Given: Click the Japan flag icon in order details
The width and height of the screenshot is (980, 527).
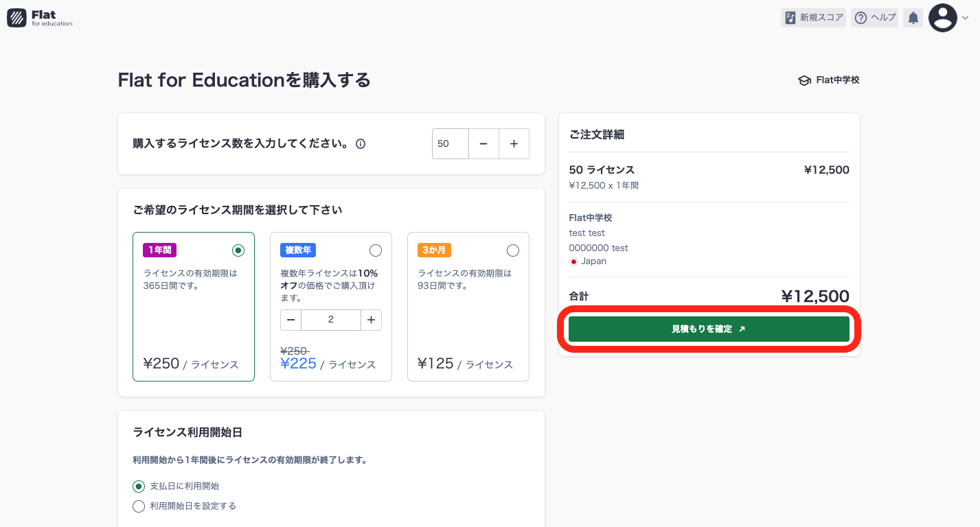Looking at the screenshot, I should tap(576, 261).
